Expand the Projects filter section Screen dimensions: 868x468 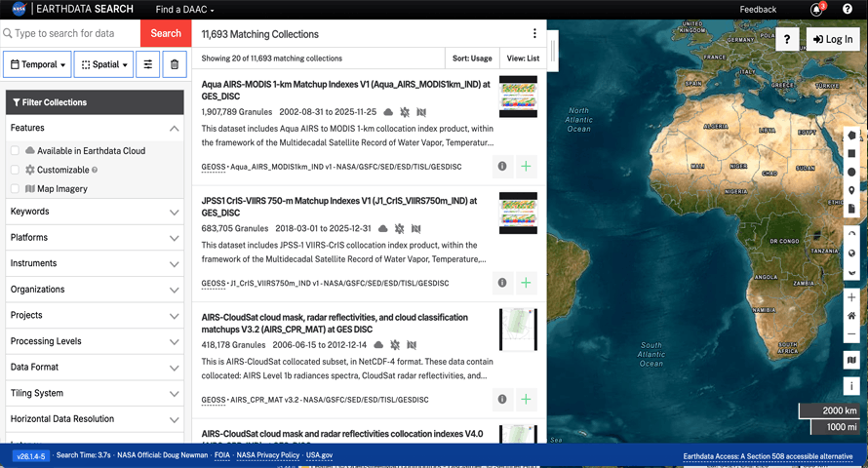95,315
